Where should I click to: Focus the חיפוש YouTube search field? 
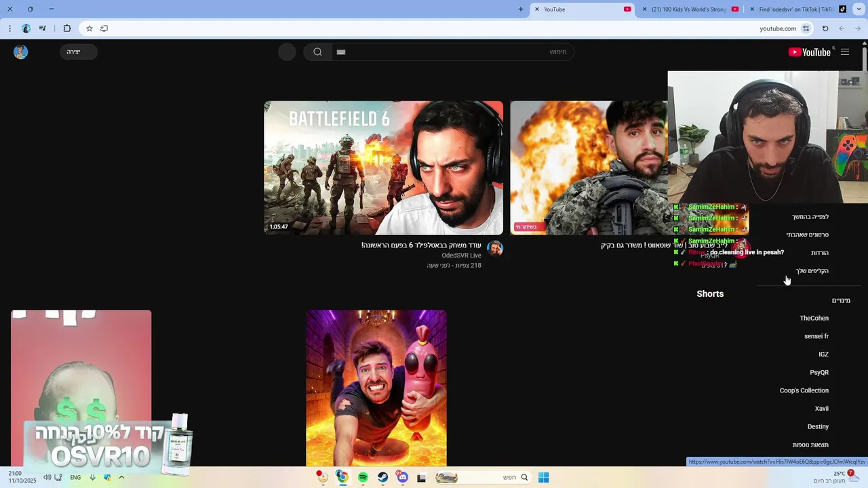tap(453, 52)
